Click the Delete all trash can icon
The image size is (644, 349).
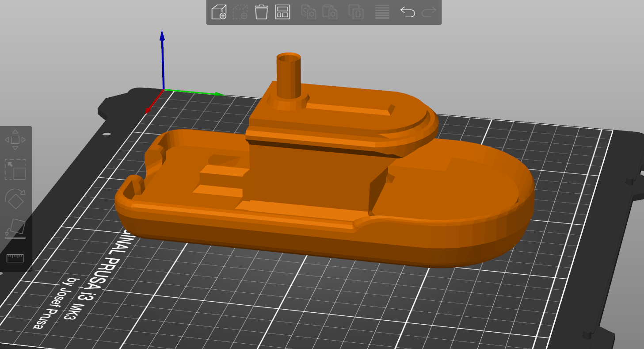click(262, 12)
